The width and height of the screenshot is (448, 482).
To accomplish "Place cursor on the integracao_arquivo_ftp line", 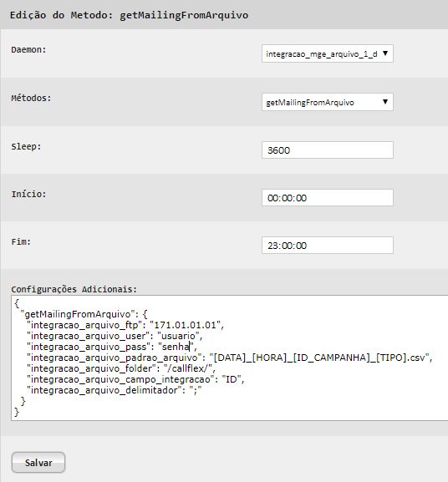I will click(125, 325).
